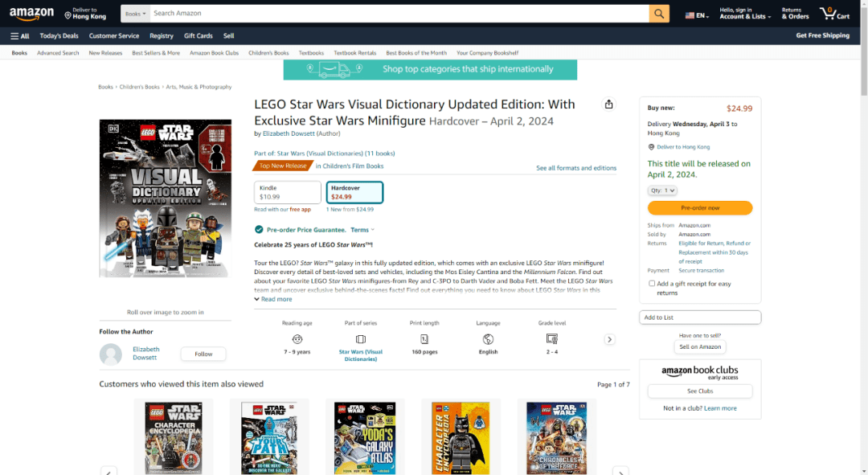
Task: Open the Qty quantity dropdown
Action: (663, 190)
